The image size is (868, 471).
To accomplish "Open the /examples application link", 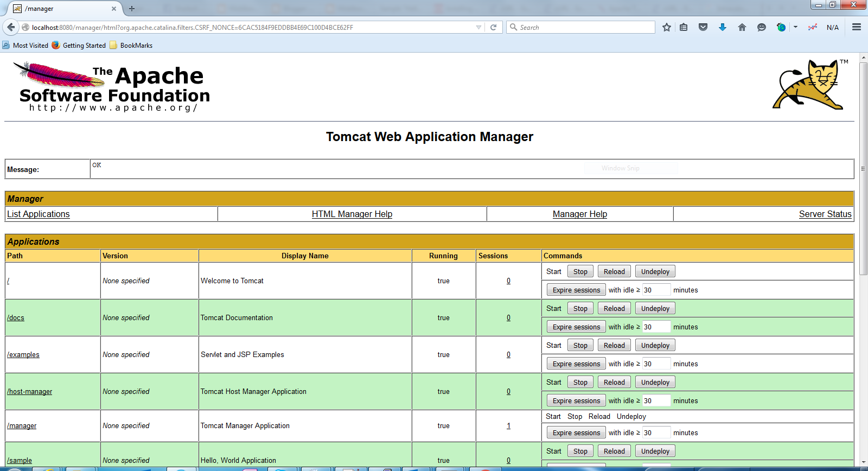I will [23, 354].
